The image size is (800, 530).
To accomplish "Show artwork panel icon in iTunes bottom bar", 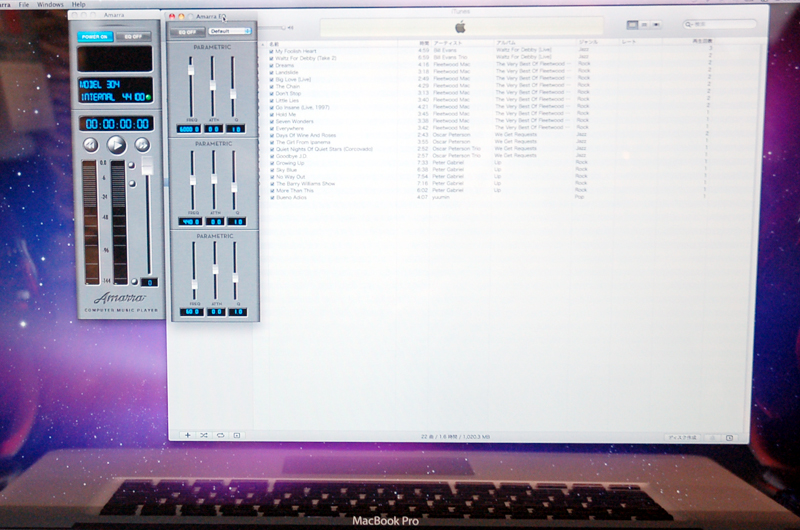I will (x=237, y=436).
